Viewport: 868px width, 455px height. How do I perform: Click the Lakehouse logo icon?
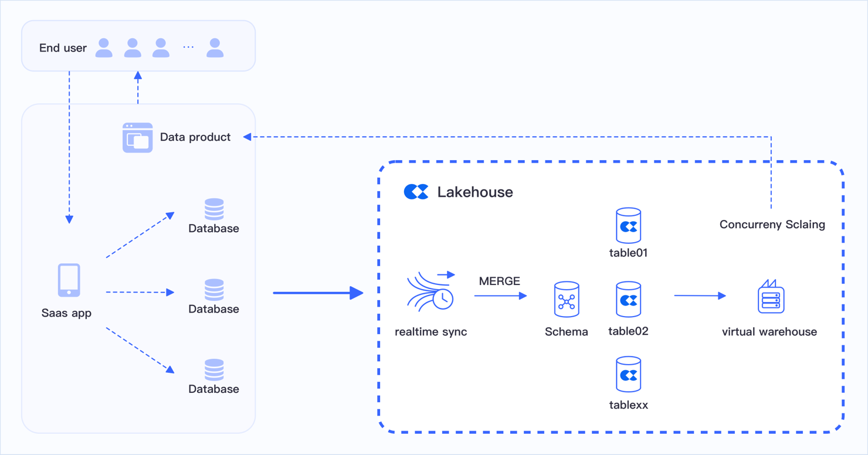point(416,192)
